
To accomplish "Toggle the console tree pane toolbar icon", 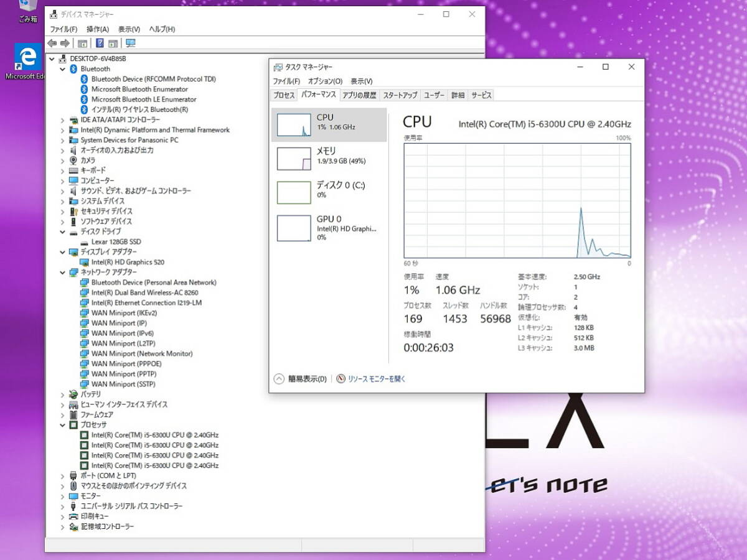I will pos(82,43).
